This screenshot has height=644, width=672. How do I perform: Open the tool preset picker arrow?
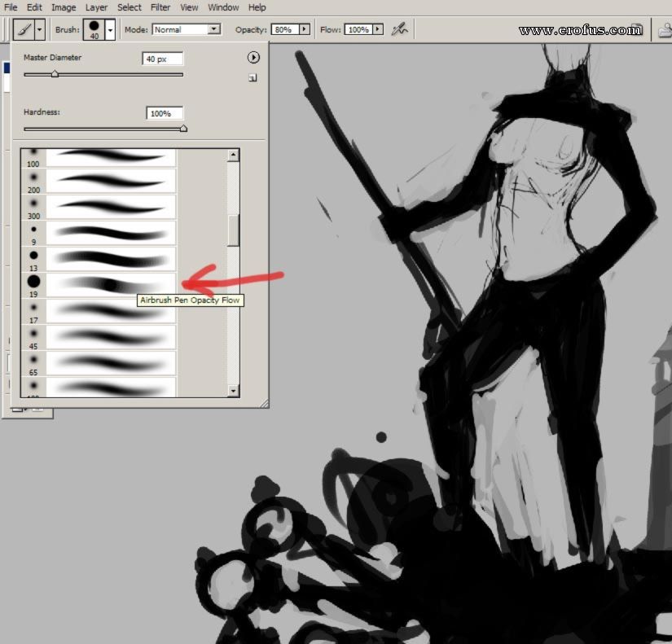[x=39, y=29]
